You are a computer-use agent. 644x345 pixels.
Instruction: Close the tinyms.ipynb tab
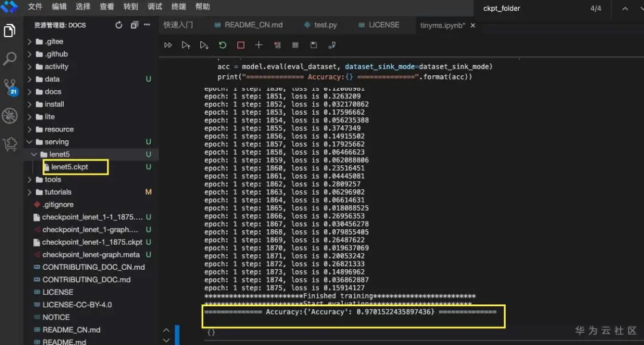coord(473,26)
